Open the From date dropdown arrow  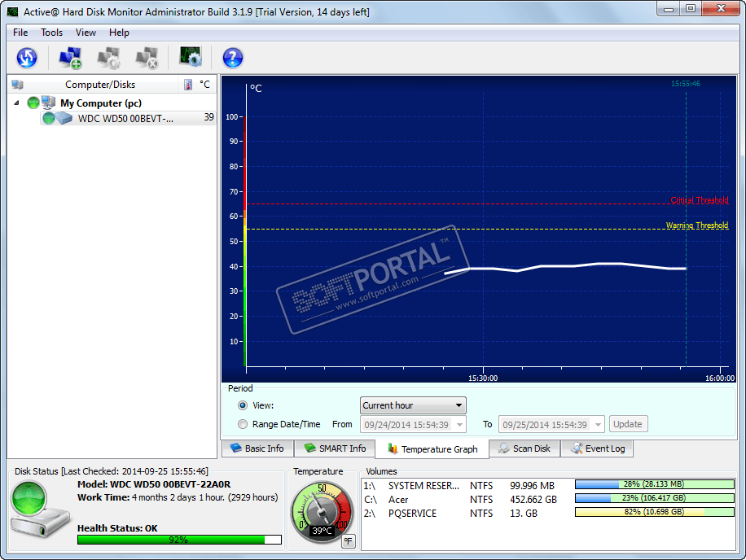(459, 425)
